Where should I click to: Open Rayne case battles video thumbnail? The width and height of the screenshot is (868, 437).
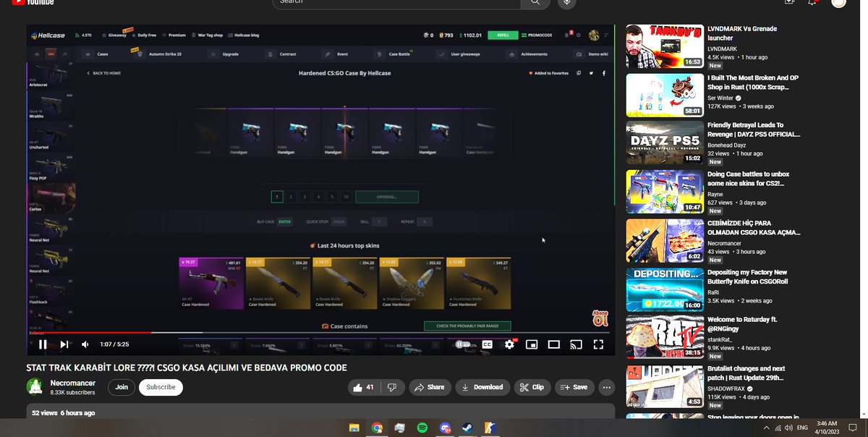click(x=665, y=192)
